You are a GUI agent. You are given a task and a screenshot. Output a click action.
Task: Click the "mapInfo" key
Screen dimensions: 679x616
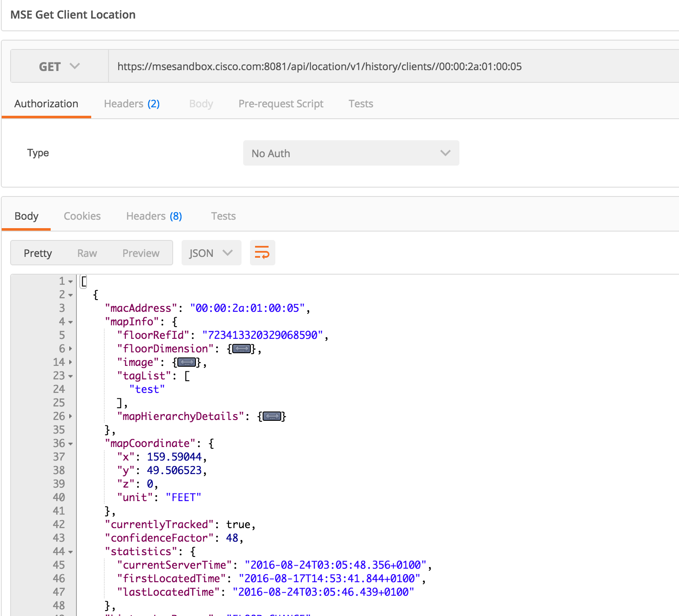tap(132, 322)
